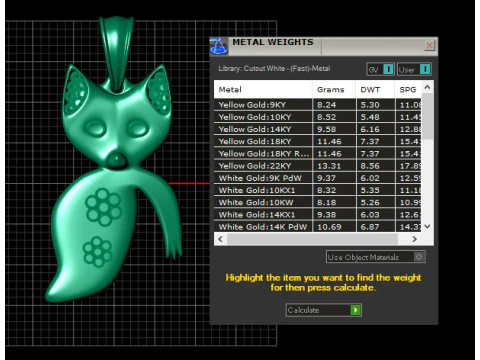Click up arrow of table vertical scrollbar
Image resolution: width=480 pixels, height=360 pixels.
427,87
